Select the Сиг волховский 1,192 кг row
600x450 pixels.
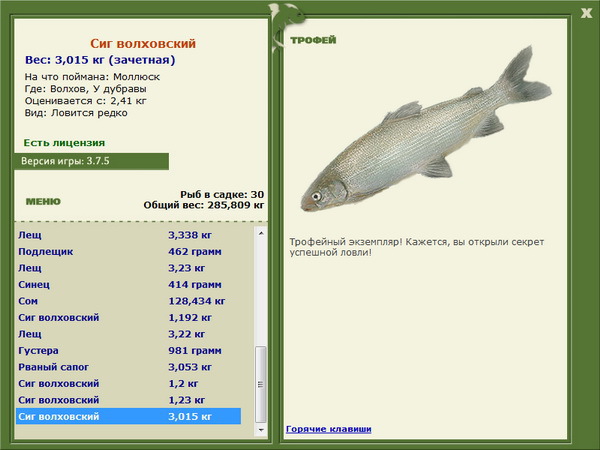tap(129, 317)
